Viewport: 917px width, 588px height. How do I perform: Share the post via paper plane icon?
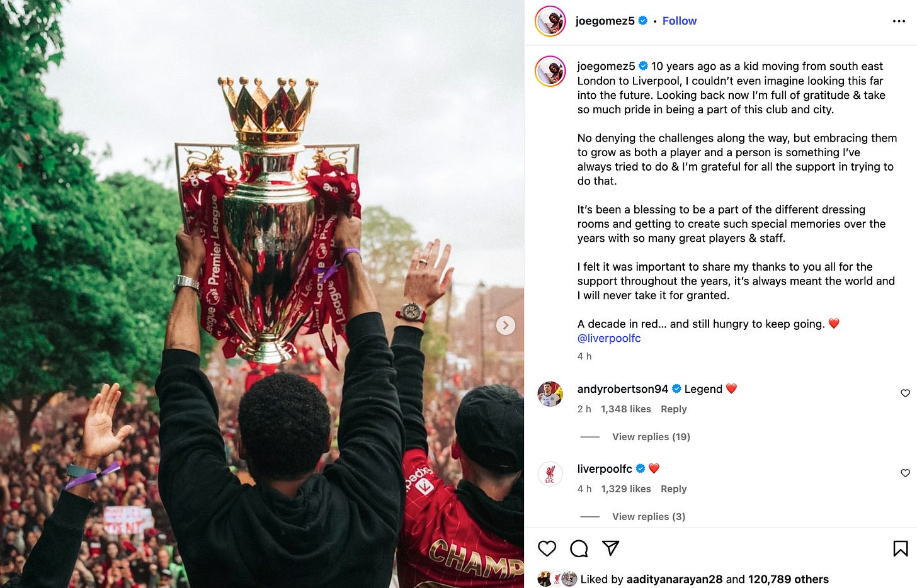(x=610, y=548)
